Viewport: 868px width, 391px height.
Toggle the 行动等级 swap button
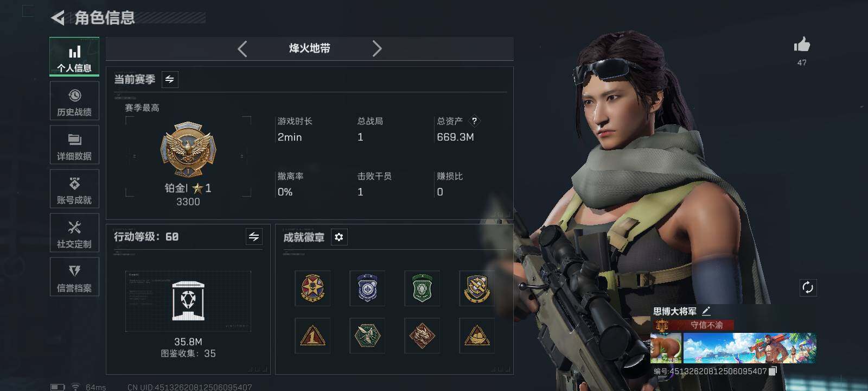254,236
